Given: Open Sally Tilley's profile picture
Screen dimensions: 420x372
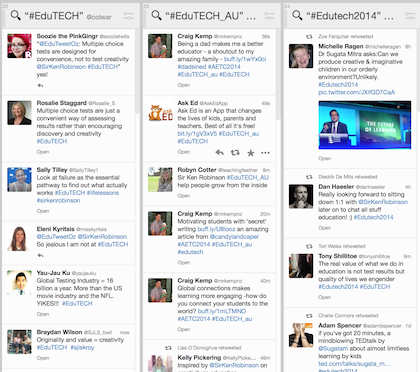Looking at the screenshot, I should pyautogui.click(x=19, y=180).
